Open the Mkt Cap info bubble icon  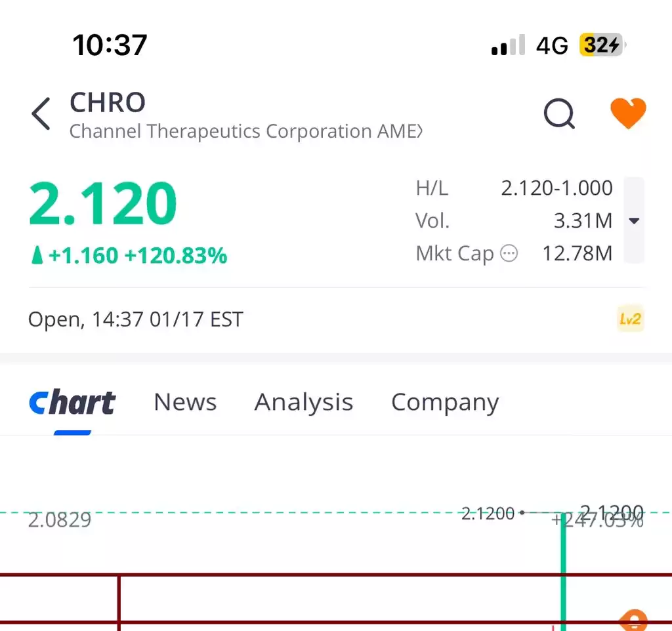[x=509, y=253]
